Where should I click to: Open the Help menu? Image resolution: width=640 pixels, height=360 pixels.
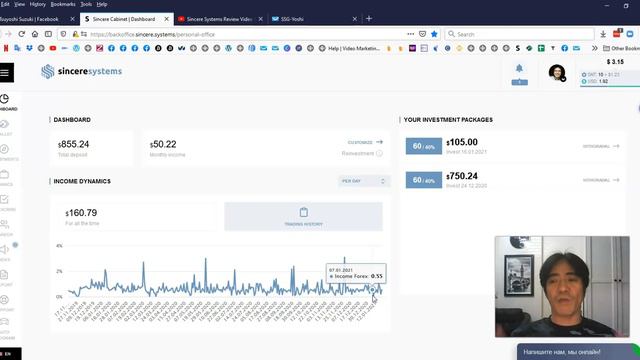102,4
